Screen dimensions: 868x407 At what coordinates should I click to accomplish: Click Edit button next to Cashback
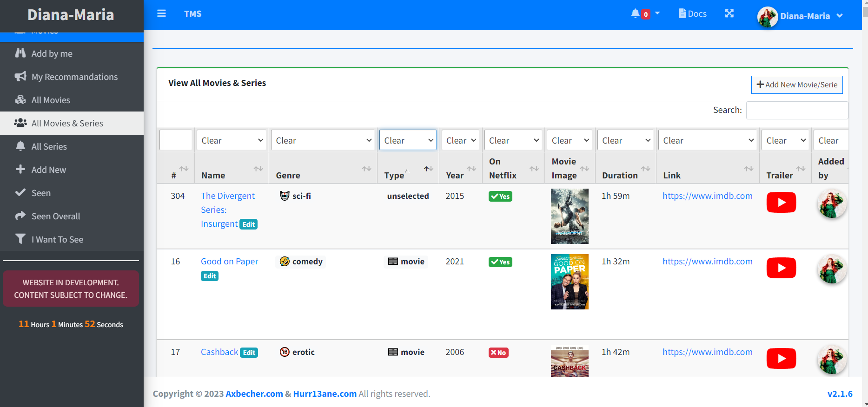pyautogui.click(x=249, y=353)
